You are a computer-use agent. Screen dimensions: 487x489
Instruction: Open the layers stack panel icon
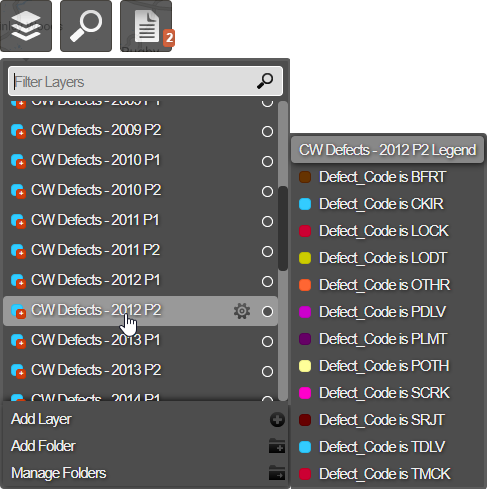(26, 26)
